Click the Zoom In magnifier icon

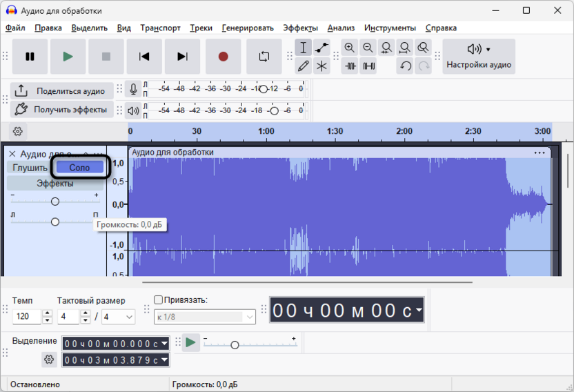350,48
